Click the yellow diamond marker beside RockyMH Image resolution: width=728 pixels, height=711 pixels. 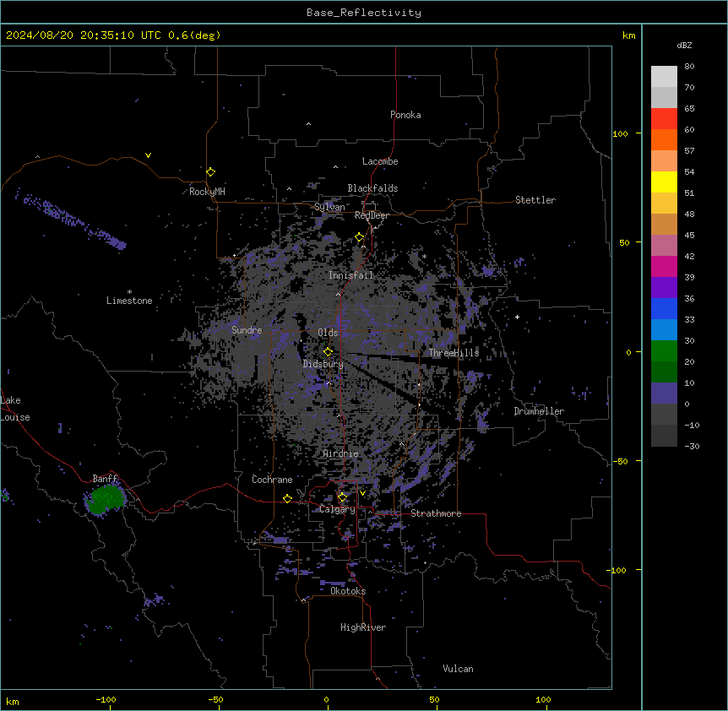click(x=210, y=171)
